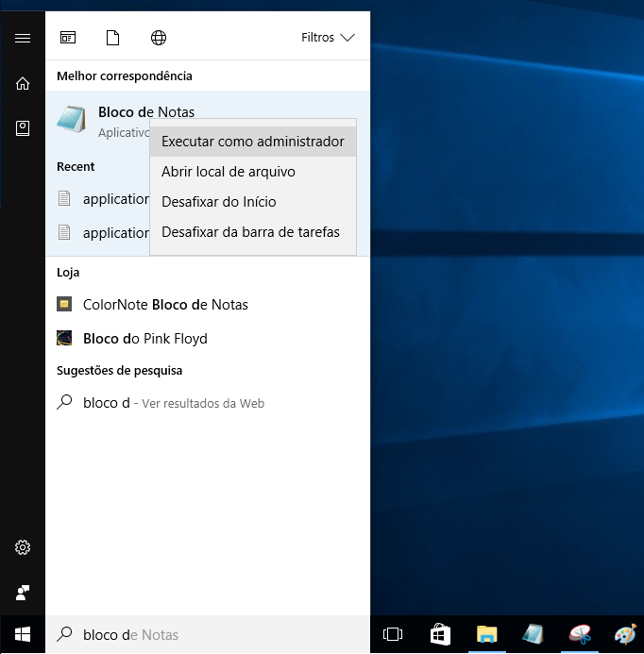Select Desafixar do Início
Image resolution: width=644 pixels, height=654 pixels.
click(x=253, y=202)
